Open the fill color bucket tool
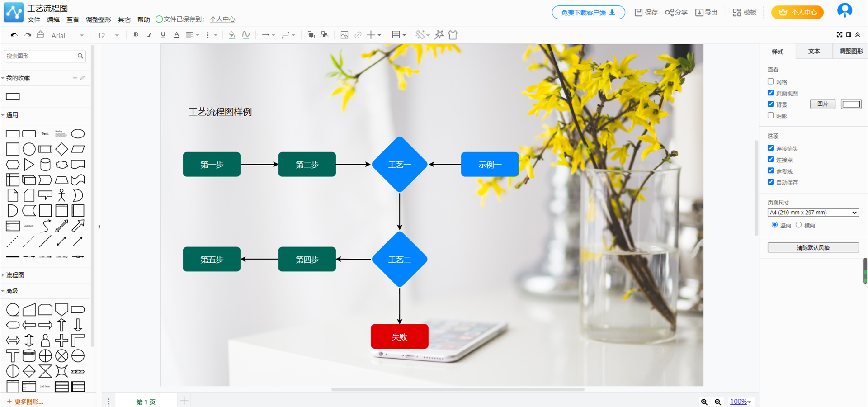The height and width of the screenshot is (407, 868). coord(232,35)
